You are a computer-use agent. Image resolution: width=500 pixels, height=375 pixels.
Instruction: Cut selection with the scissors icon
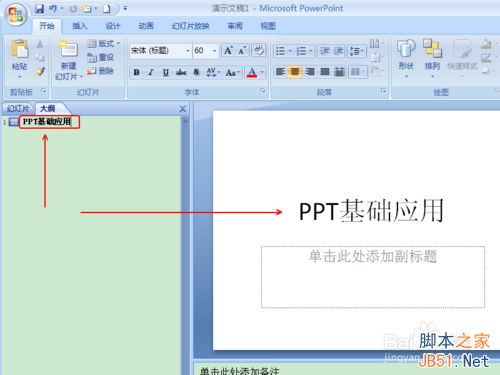(40, 44)
